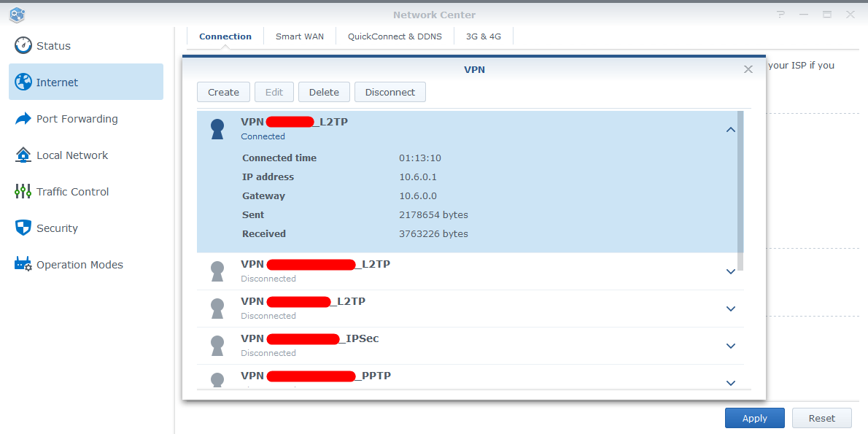The width and height of the screenshot is (868, 434).
Task: Apply the network configuration changes
Action: (x=754, y=417)
